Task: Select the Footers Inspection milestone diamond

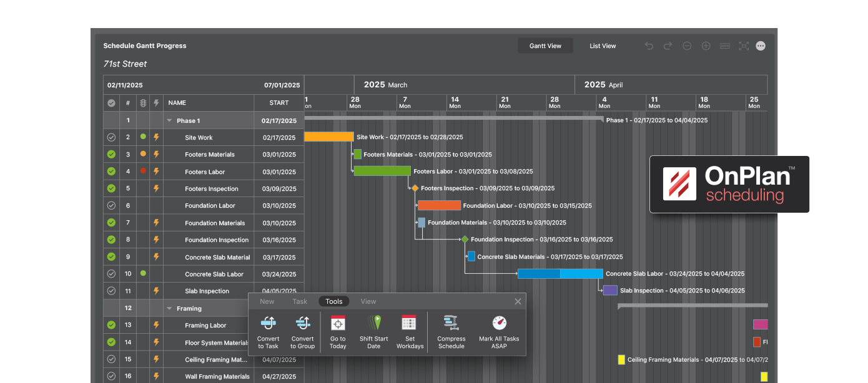Action: pos(415,188)
